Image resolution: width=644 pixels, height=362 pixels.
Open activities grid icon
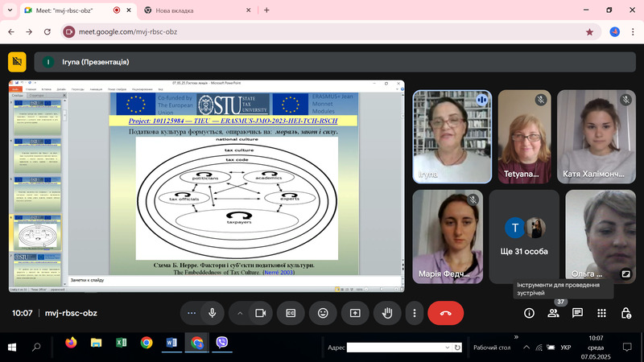click(x=601, y=313)
